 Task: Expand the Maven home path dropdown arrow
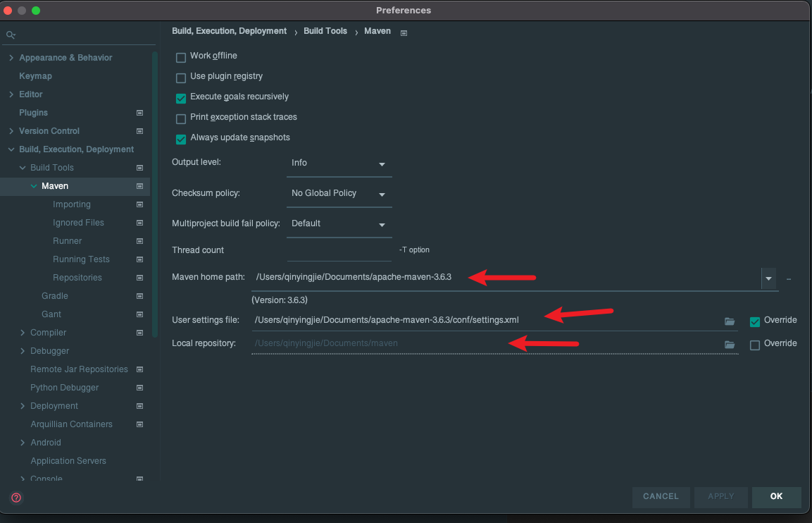[768, 279]
